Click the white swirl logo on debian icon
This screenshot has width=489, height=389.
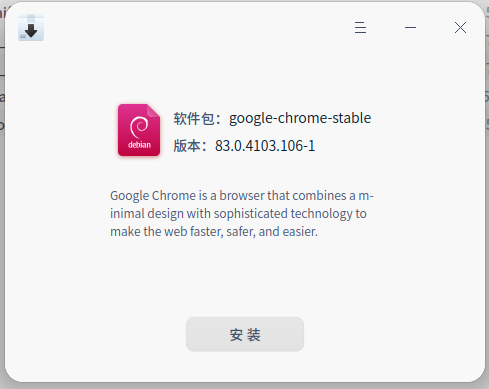click(139, 127)
